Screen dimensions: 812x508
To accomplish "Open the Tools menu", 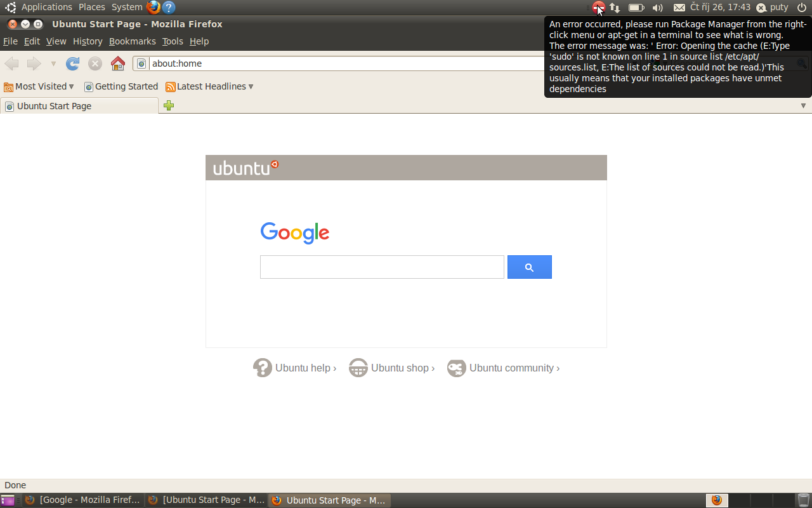I will [173, 41].
